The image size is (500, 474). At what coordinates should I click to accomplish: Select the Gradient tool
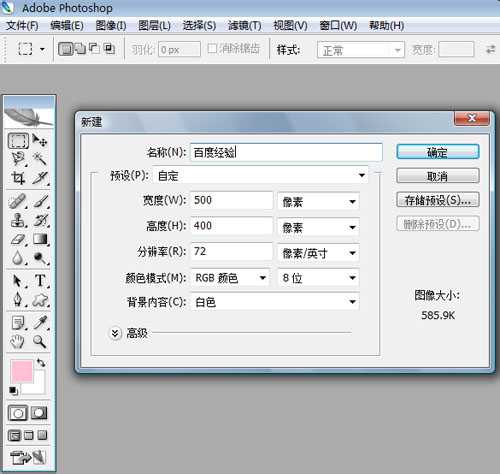pos(40,239)
